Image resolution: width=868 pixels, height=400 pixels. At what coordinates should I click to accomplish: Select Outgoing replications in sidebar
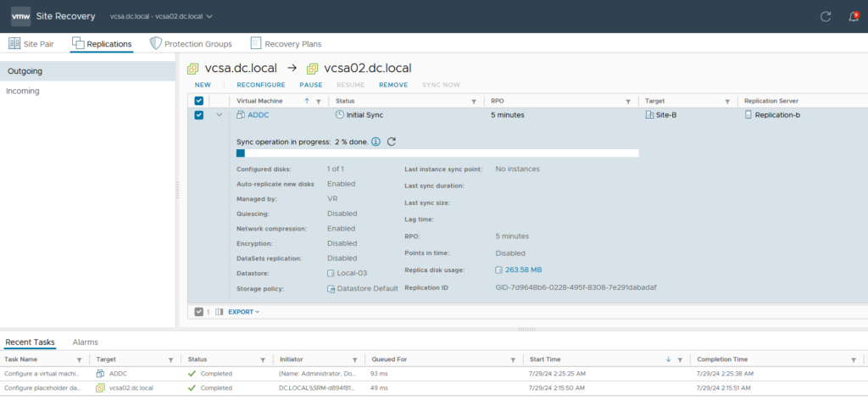(87, 71)
